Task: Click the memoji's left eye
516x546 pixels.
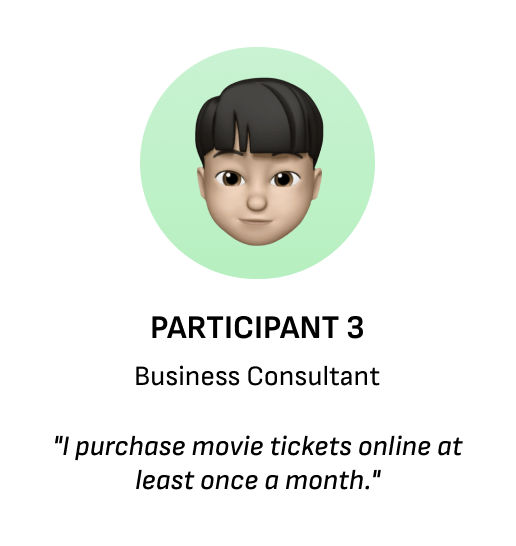Action: pos(230,178)
